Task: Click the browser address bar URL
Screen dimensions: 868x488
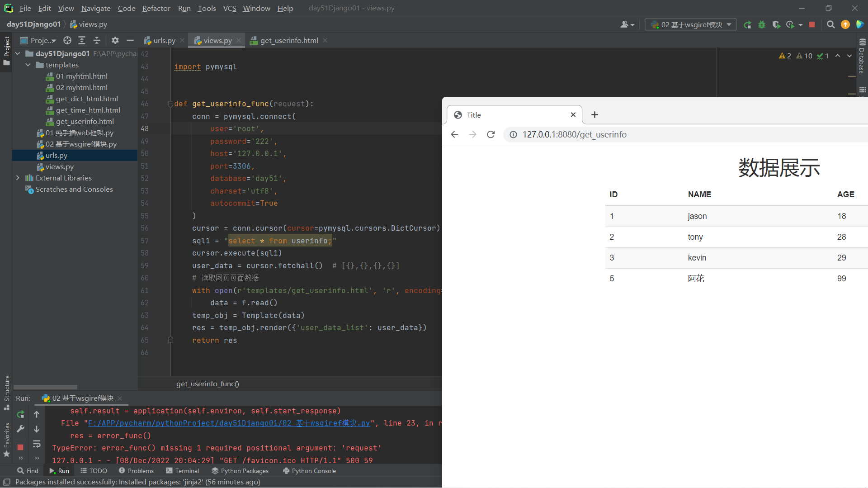Action: pos(574,135)
